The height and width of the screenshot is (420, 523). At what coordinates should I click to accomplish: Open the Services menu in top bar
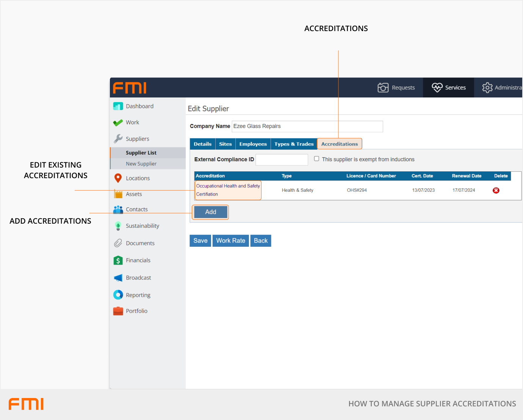pyautogui.click(x=449, y=88)
